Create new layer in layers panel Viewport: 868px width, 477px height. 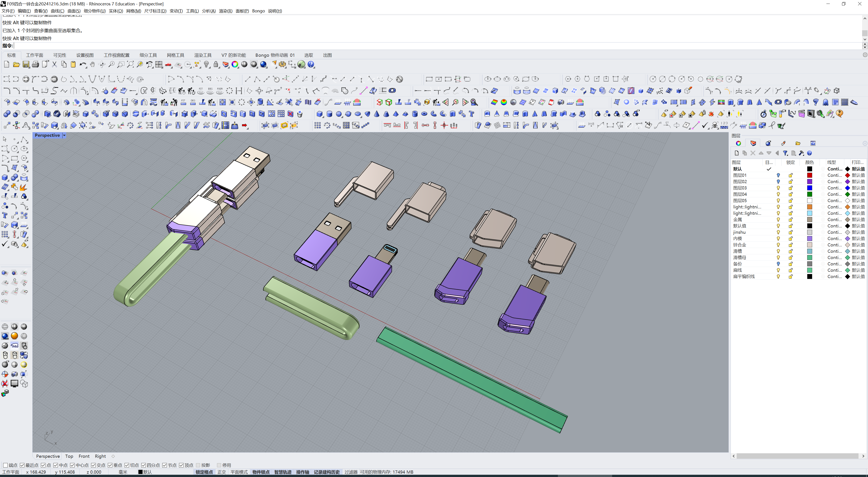[x=737, y=153]
